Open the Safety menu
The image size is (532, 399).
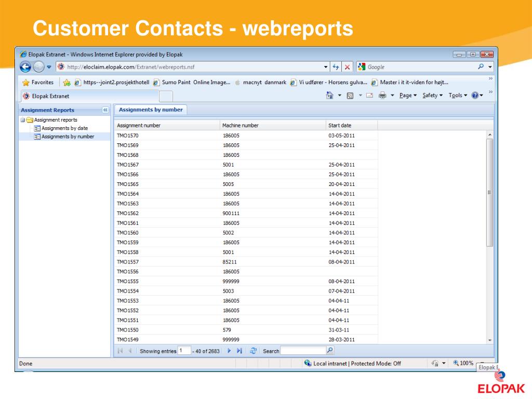432,96
